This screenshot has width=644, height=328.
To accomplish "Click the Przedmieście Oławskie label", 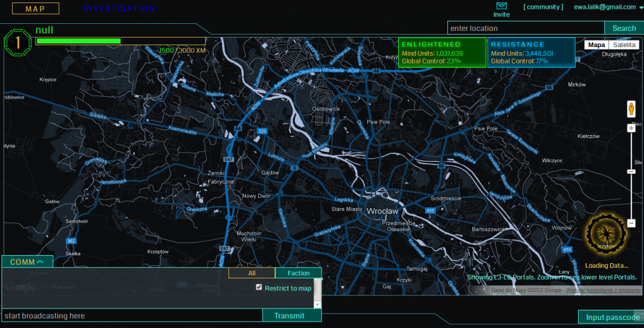I will (x=399, y=226).
